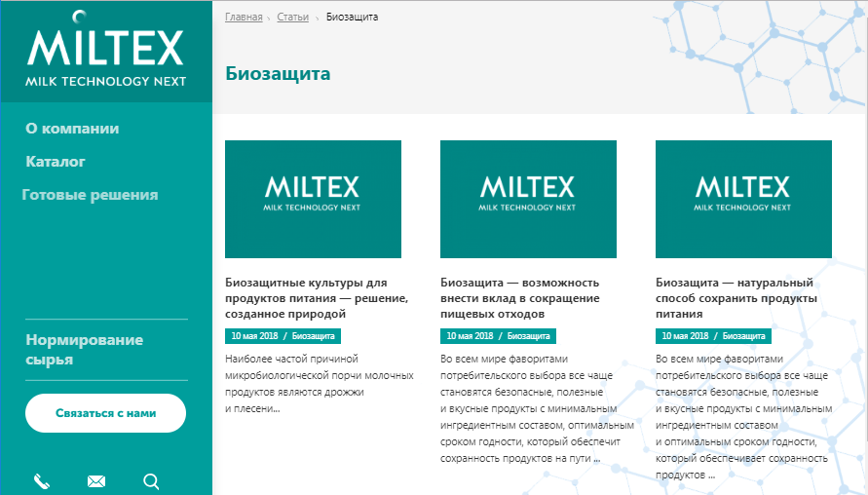Screen dimensions: 868x495
Task: Click Биозащита tag under first article
Action: 314,336
